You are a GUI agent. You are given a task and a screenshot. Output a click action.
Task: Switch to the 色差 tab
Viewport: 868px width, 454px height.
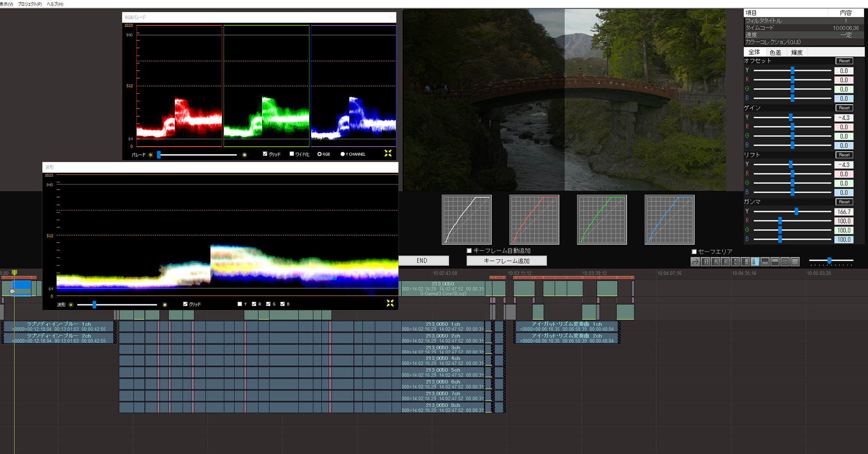[775, 53]
